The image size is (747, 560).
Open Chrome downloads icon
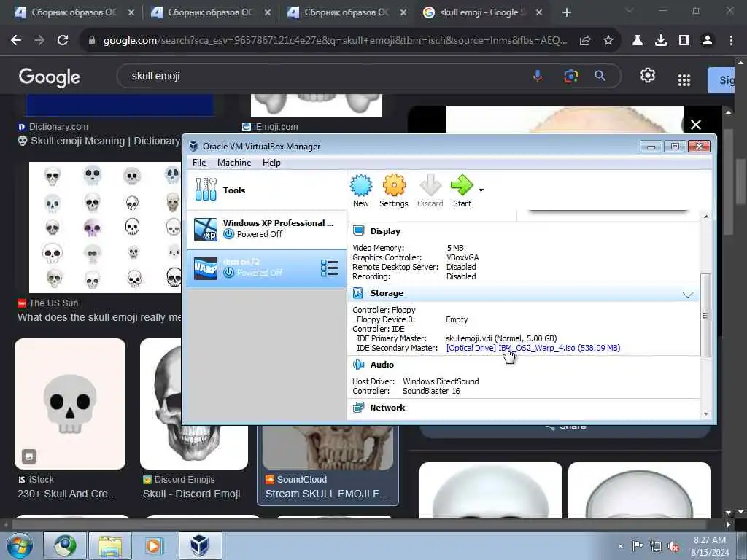(x=661, y=41)
